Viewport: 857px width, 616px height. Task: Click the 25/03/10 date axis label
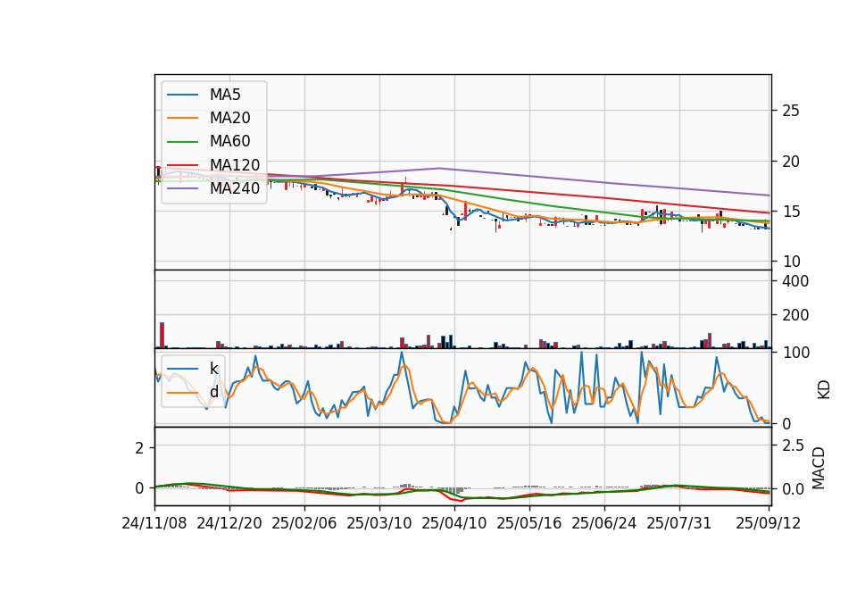pos(379,523)
